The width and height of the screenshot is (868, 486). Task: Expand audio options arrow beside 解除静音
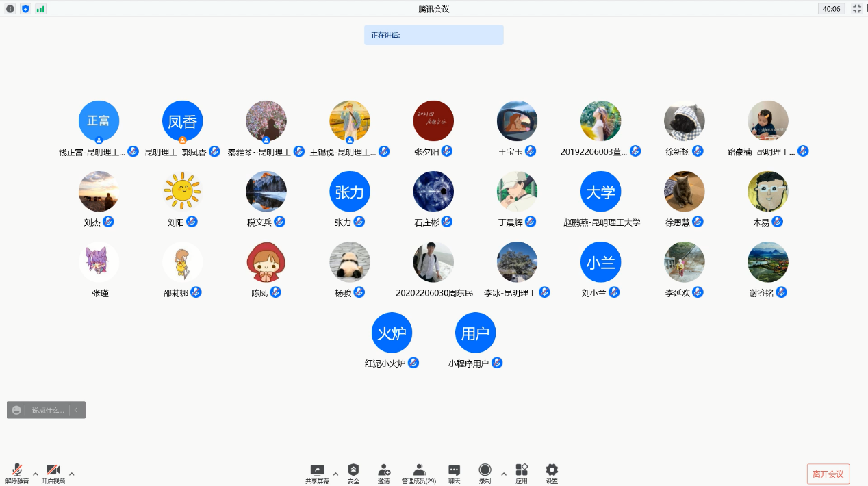click(x=36, y=473)
